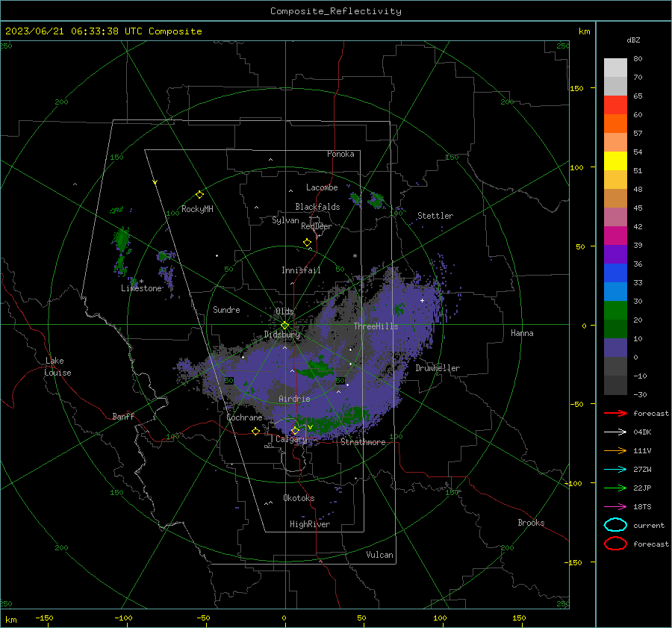Screen dimensions: 672x628
Task: Click the Lake Louise map label
Action: (57, 367)
